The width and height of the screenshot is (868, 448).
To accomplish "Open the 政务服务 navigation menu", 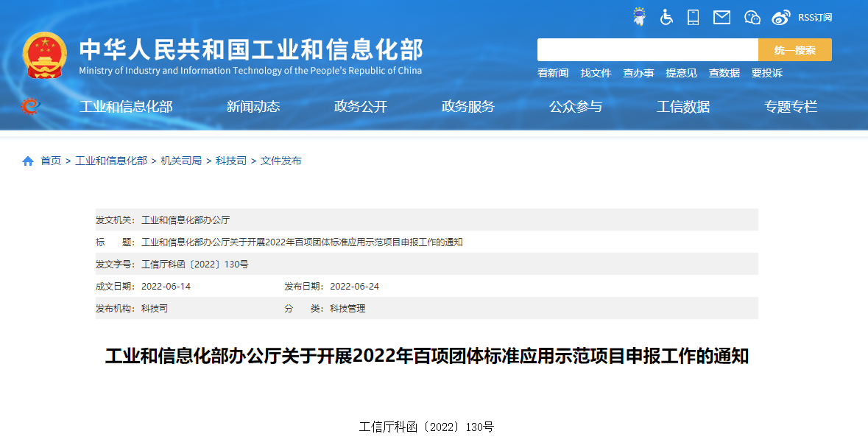I will [x=468, y=107].
